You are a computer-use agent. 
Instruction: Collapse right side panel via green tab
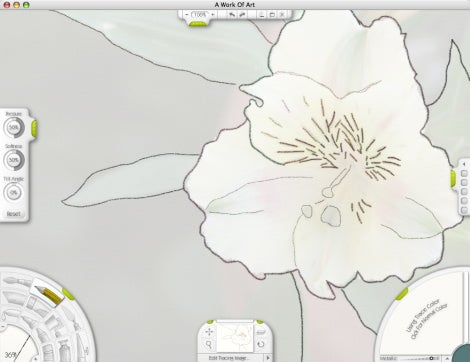tap(453, 178)
